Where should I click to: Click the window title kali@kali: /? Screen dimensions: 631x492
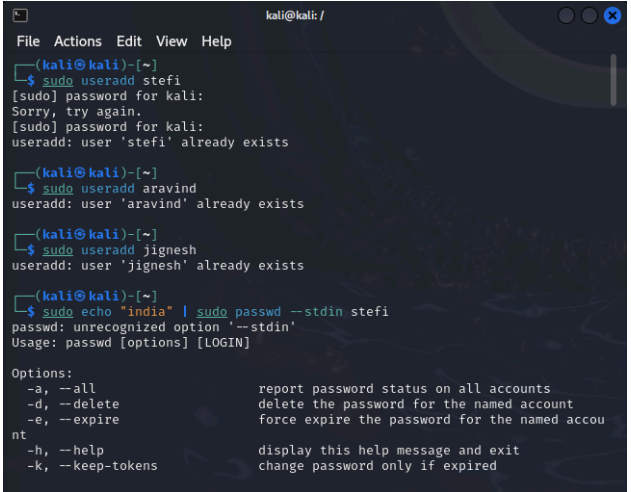(x=295, y=16)
